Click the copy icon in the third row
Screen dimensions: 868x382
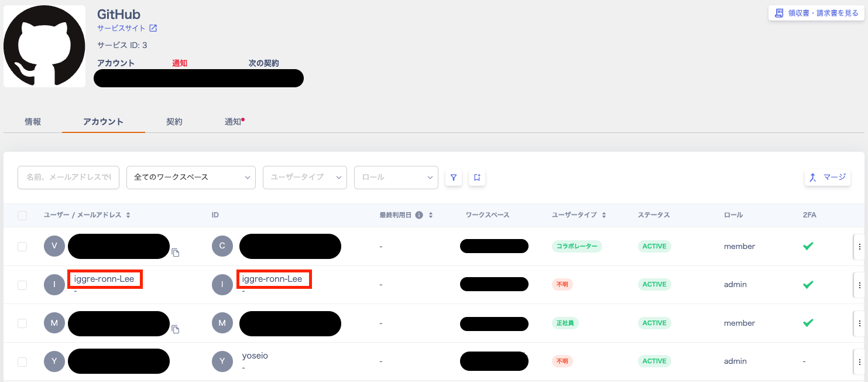pyautogui.click(x=176, y=330)
